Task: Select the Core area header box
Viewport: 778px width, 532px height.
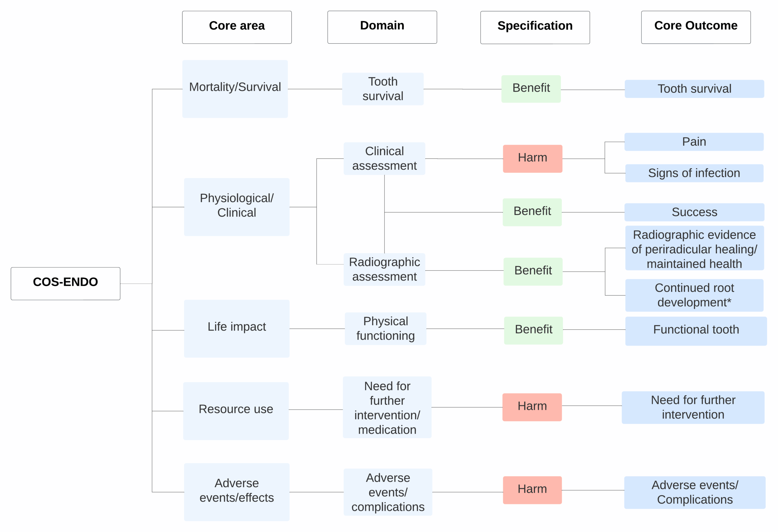Action: pos(237,27)
